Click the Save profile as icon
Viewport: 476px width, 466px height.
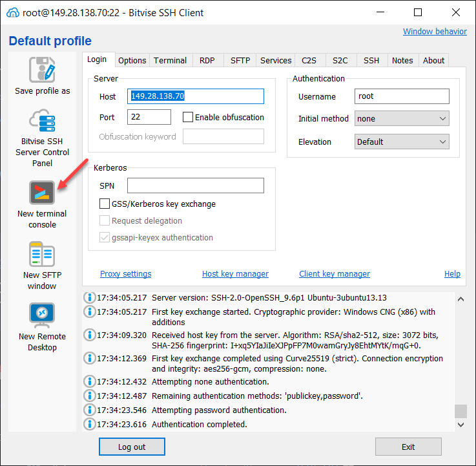coord(42,70)
